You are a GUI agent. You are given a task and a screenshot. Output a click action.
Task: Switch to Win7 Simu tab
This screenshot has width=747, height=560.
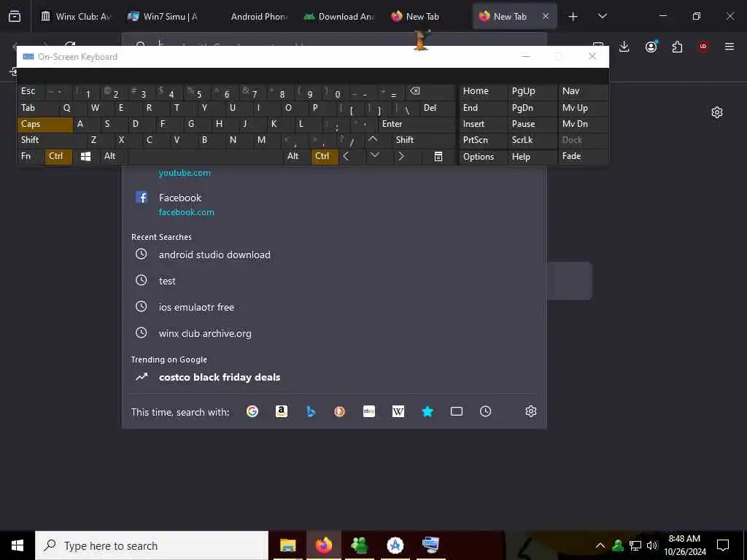pos(163,17)
